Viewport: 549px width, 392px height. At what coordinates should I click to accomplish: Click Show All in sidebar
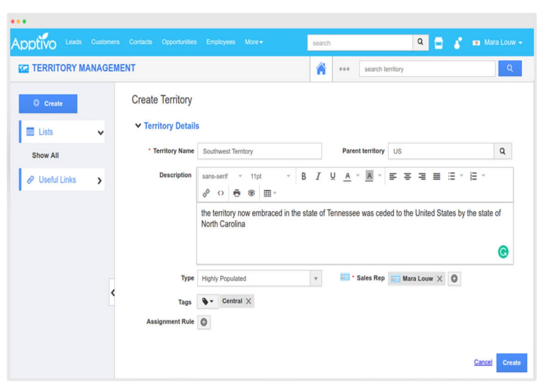45,156
